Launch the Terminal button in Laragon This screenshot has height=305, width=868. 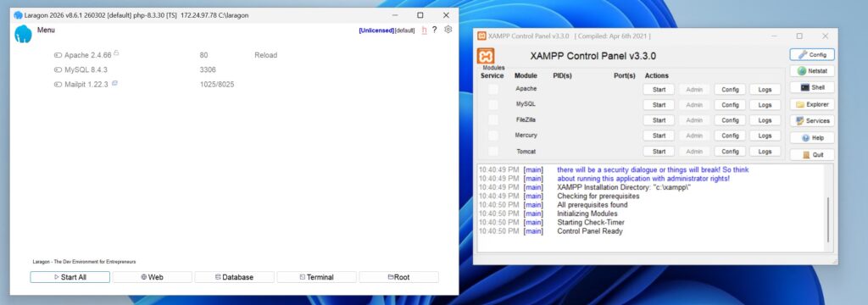click(317, 277)
